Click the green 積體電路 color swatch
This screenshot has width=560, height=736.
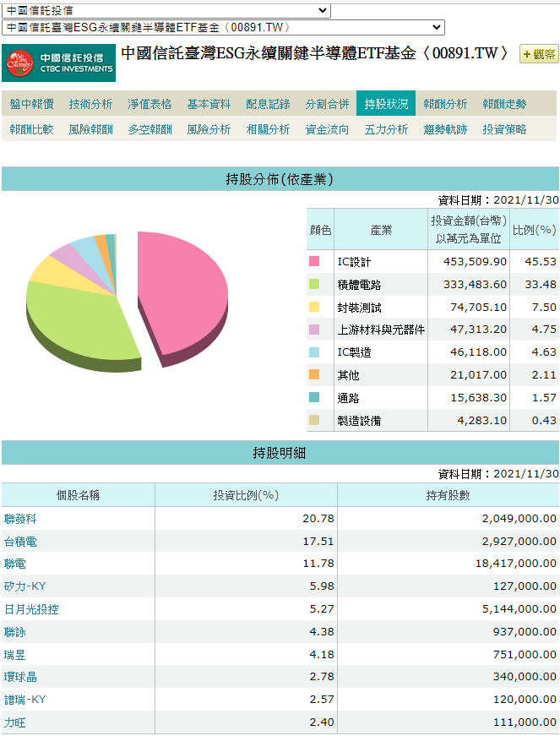[314, 284]
